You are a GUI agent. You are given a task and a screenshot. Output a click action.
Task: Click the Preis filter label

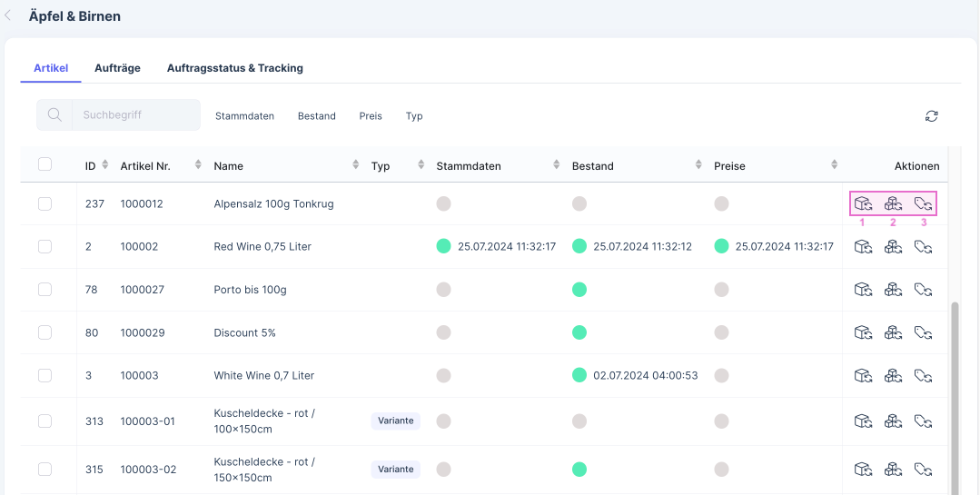point(371,116)
